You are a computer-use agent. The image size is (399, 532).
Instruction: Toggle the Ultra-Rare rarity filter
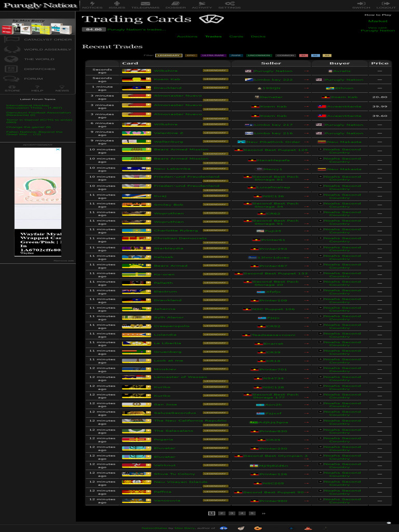click(214, 55)
